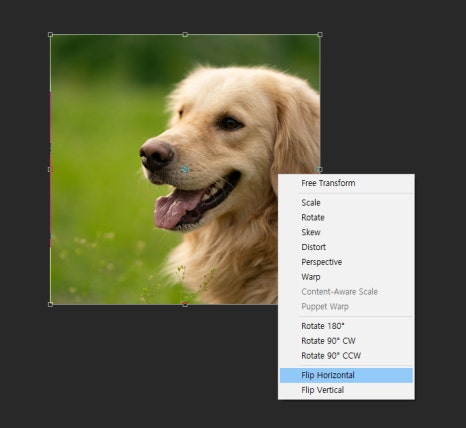Click the bottom-left transform corner handle
466x428 pixels.
pos(50,304)
